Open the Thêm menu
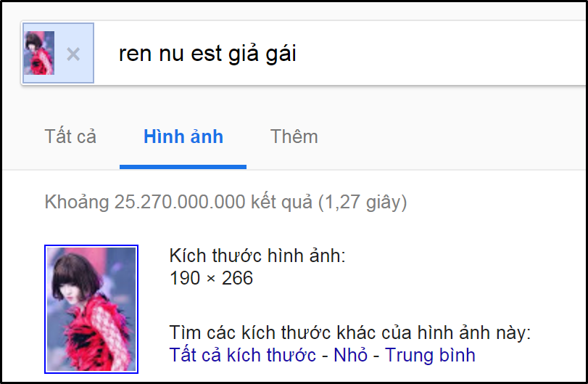588x384 pixels. [294, 136]
